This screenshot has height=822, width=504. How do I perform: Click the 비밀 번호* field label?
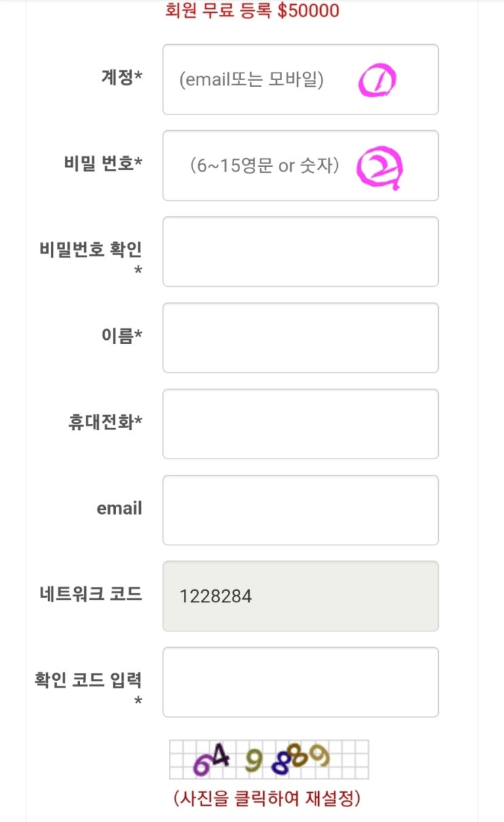[x=103, y=163]
